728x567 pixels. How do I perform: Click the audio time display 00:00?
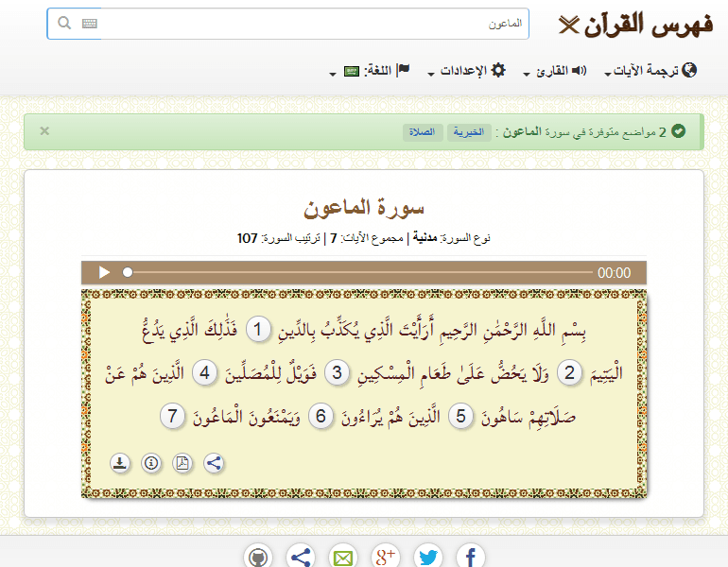(614, 272)
